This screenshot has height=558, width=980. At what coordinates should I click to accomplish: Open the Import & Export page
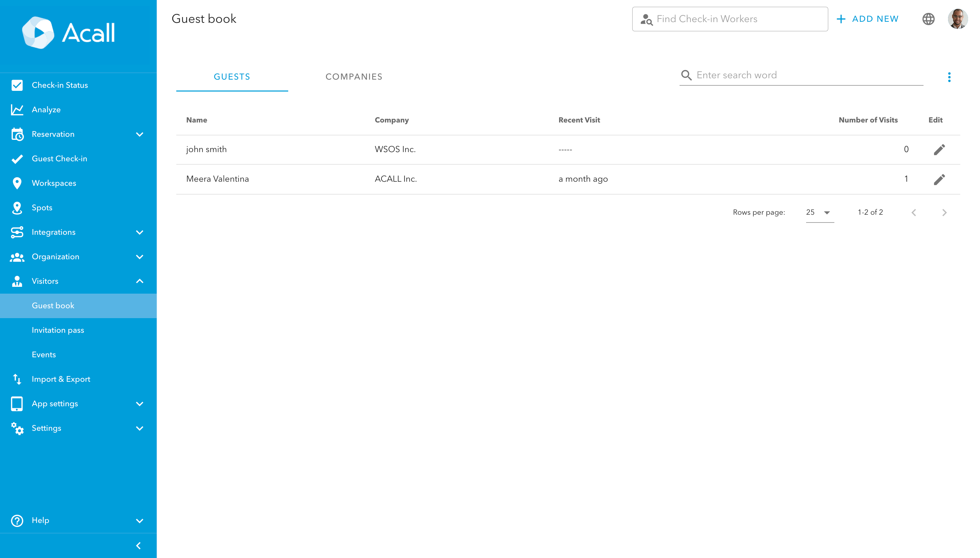(78, 379)
